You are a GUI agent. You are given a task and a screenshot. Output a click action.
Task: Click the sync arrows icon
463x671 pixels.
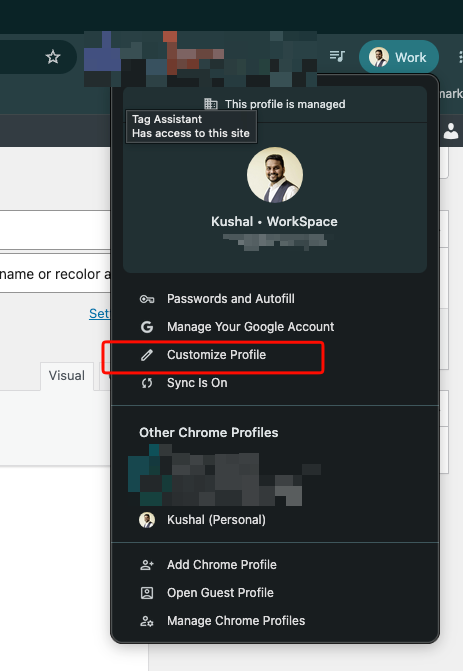pyautogui.click(x=147, y=383)
